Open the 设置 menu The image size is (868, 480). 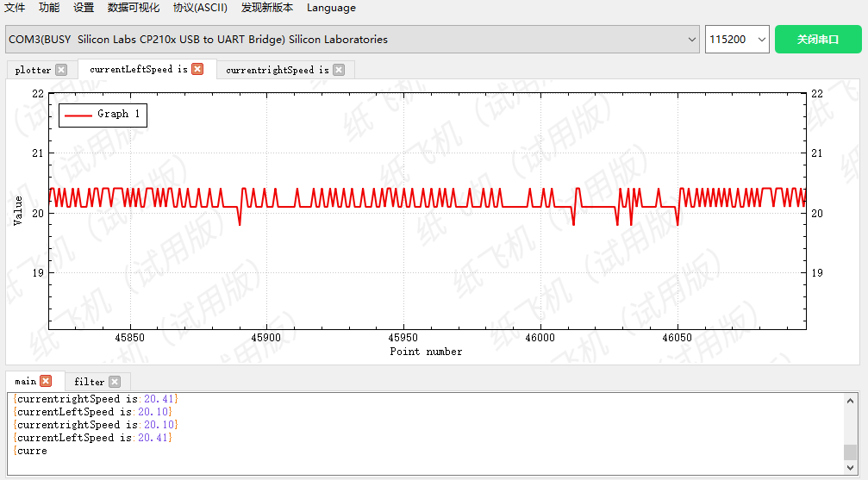point(84,8)
